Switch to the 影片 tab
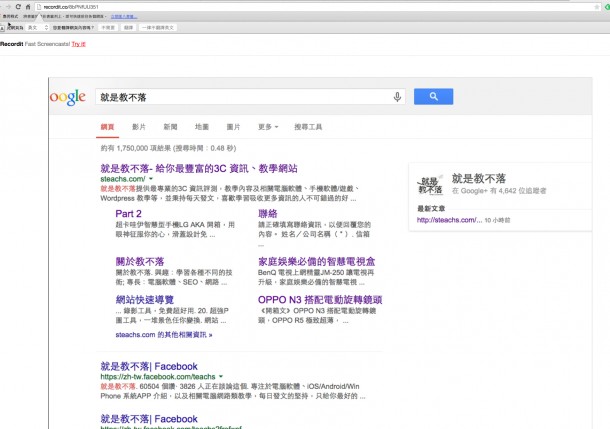610x429 pixels. coord(139,127)
